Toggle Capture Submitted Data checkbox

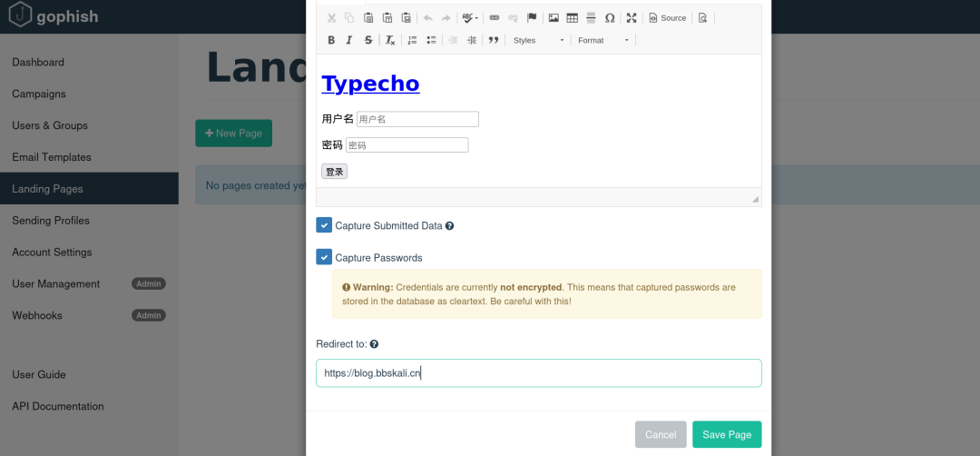(324, 225)
